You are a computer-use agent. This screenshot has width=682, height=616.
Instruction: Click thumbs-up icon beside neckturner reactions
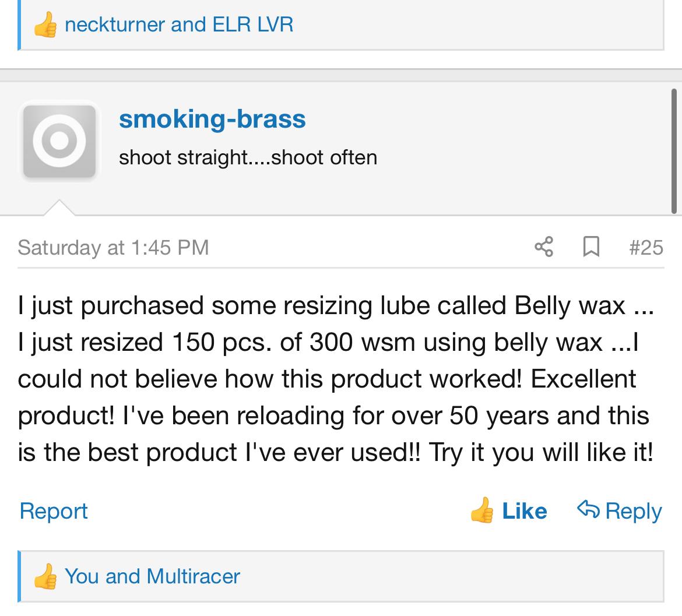pos(45,25)
